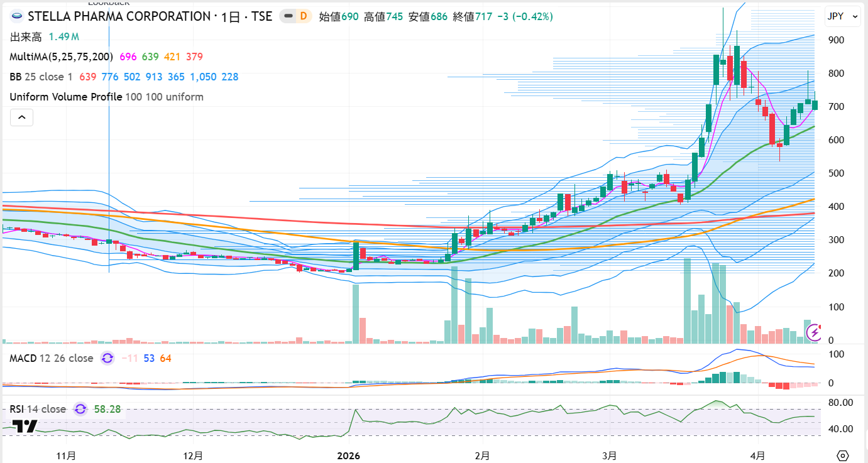This screenshot has width=868, height=463.
Task: Click the purple refresh icon beside MACD
Action: [x=107, y=358]
